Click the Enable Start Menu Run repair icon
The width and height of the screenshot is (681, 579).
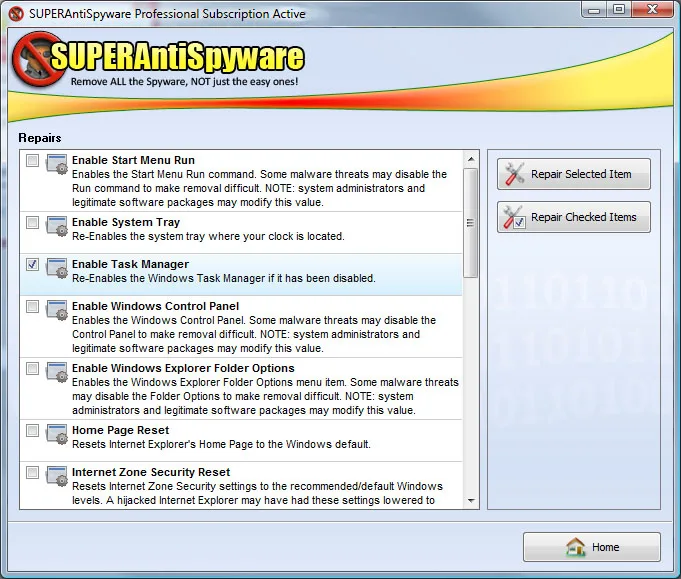[56, 164]
